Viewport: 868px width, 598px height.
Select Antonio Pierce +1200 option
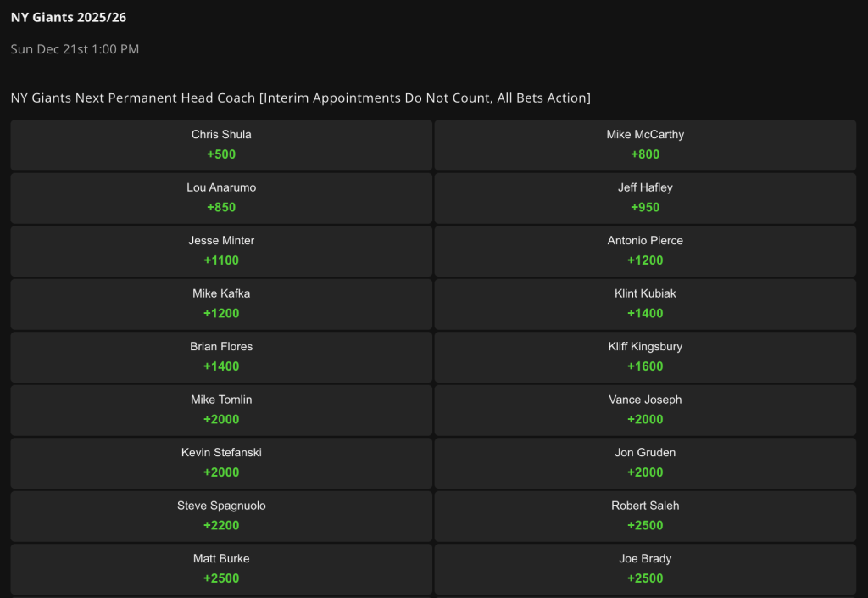645,251
